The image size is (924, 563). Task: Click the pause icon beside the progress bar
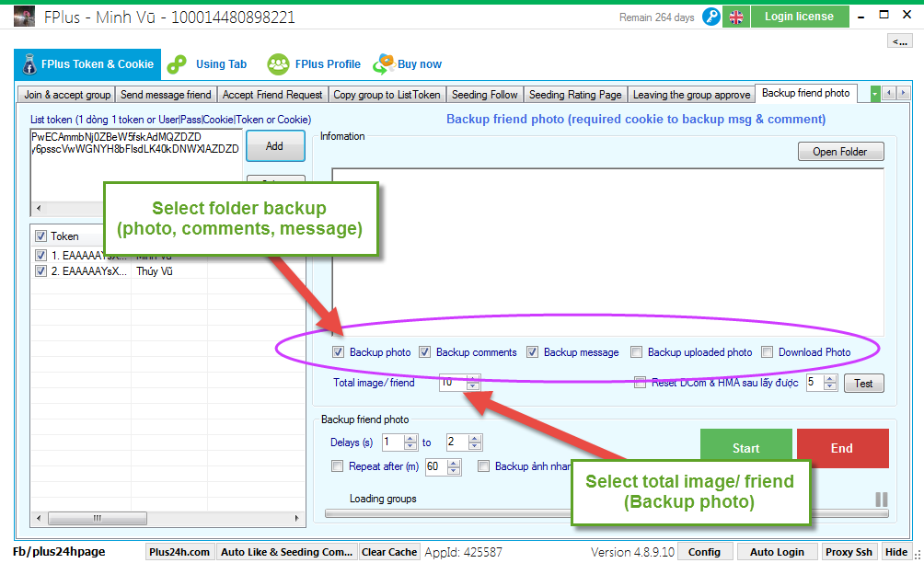(882, 500)
